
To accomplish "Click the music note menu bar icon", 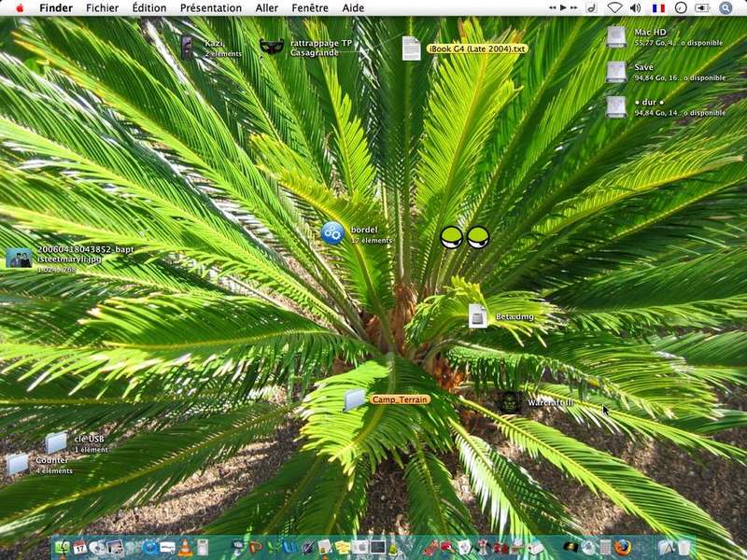I will 591,7.
